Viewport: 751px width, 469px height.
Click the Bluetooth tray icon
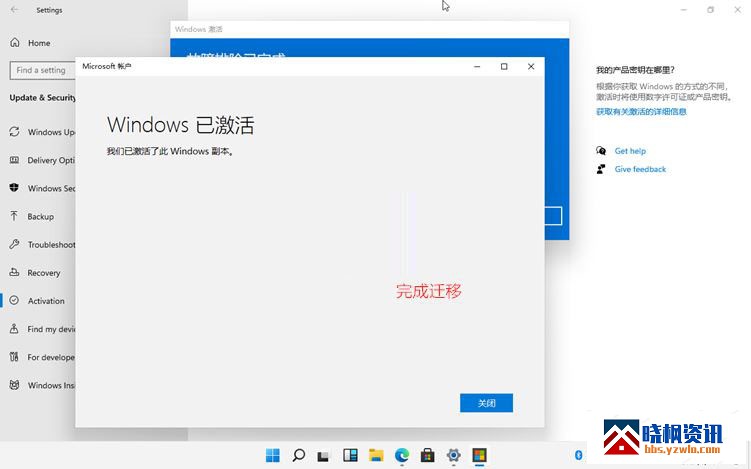coord(578,455)
